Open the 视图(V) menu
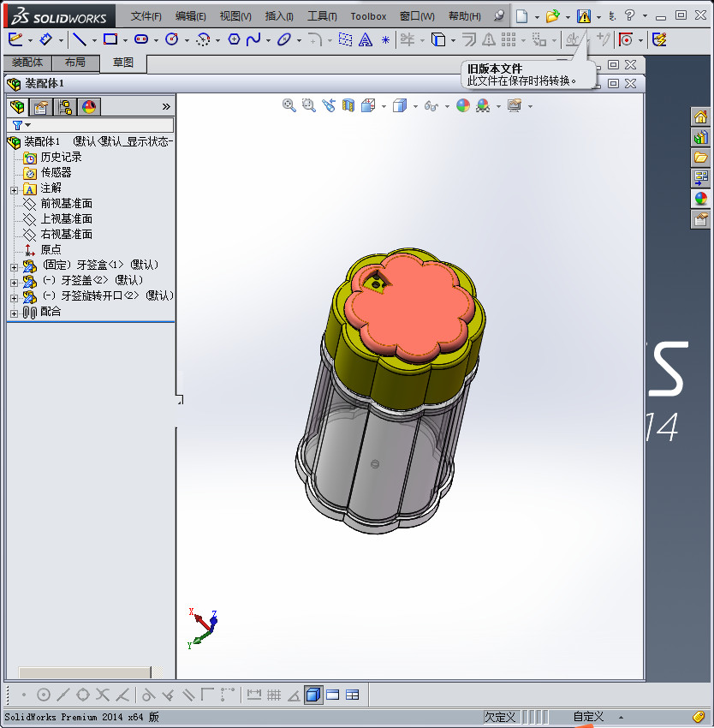The height and width of the screenshot is (728, 714). 235,16
